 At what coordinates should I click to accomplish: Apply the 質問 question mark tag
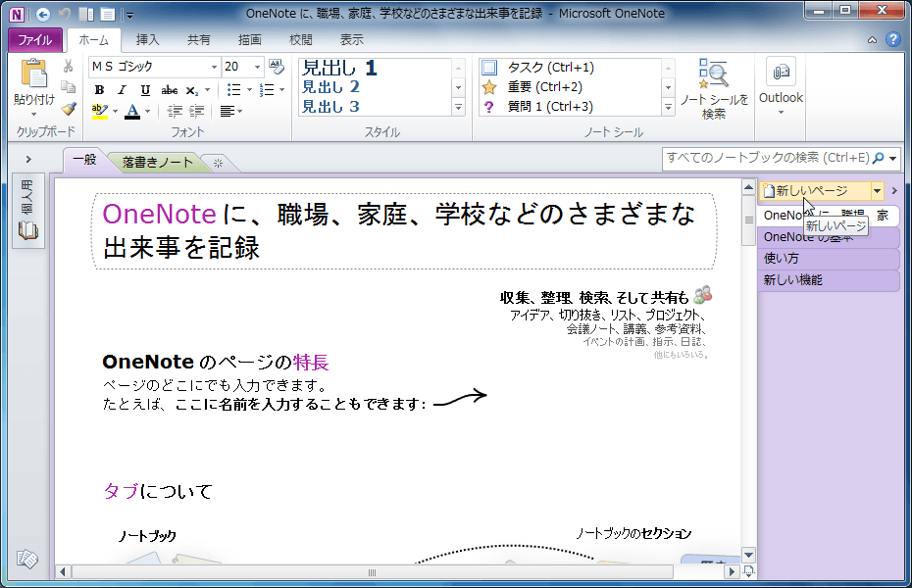click(489, 107)
